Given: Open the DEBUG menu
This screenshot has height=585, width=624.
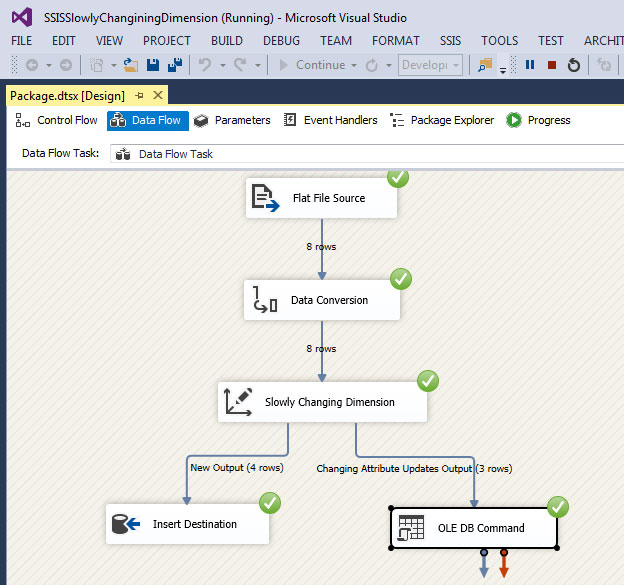Looking at the screenshot, I should click(x=281, y=41).
